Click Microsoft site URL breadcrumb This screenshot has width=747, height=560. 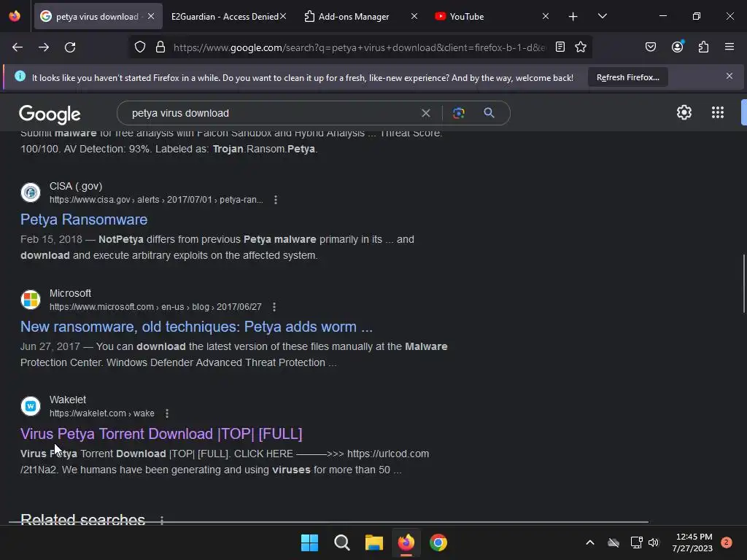pyautogui.click(x=155, y=307)
